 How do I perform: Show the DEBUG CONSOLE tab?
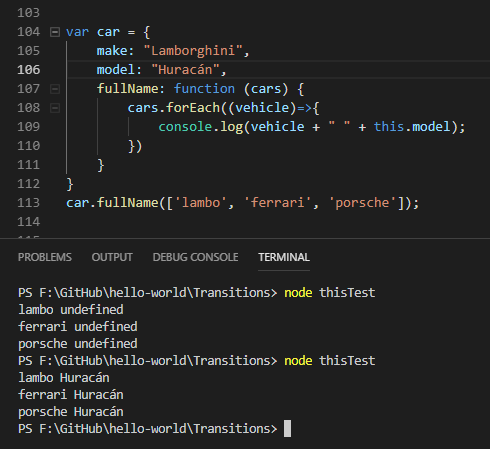[195, 257]
